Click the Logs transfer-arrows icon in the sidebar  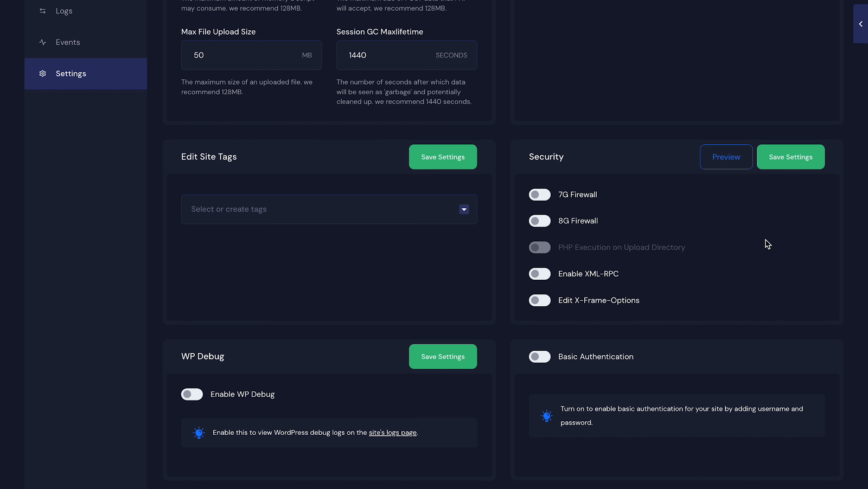pyautogui.click(x=42, y=10)
